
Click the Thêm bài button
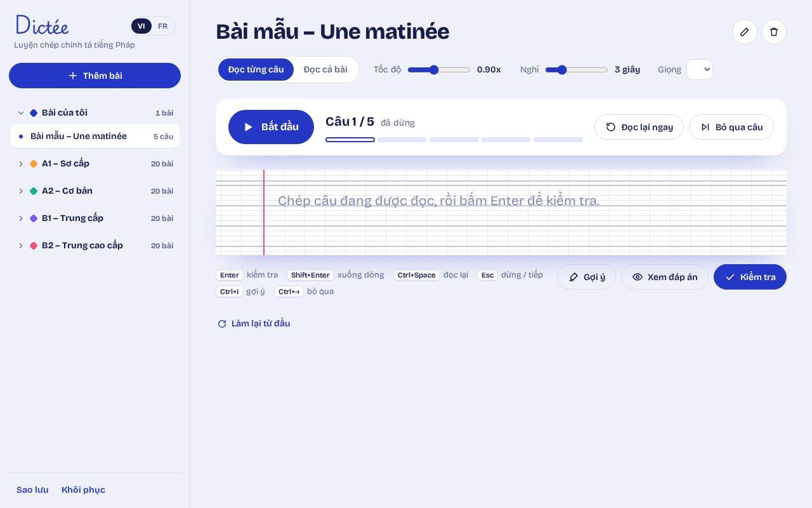pos(95,76)
